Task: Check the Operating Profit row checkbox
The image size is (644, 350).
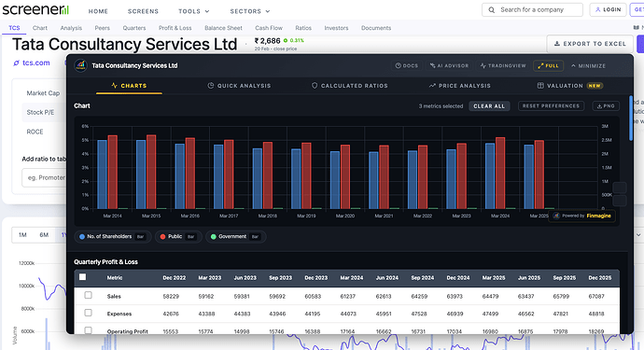Action: pos(88,330)
